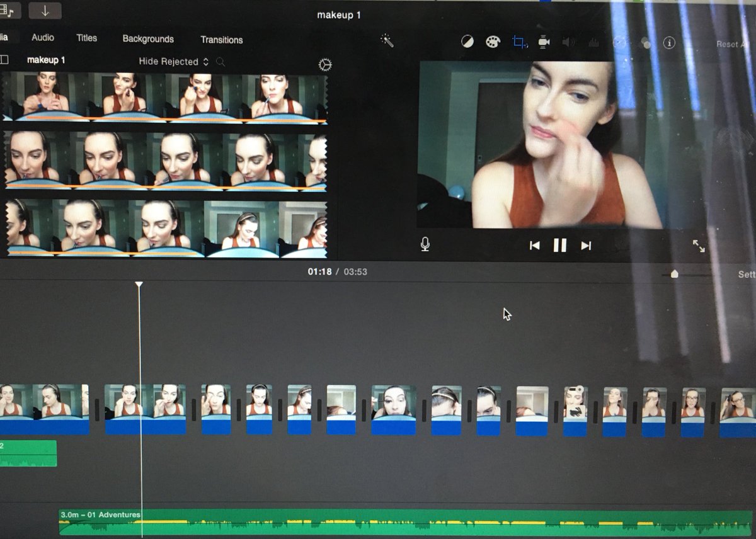Expand the search field in the media browser
Screen dimensions: 756x539
coord(220,62)
